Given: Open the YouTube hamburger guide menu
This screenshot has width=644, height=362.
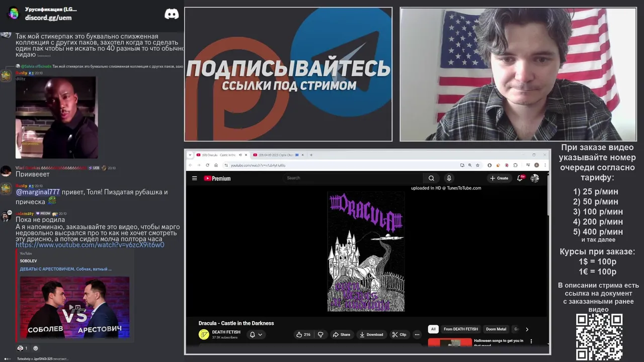Looking at the screenshot, I should pos(194,178).
